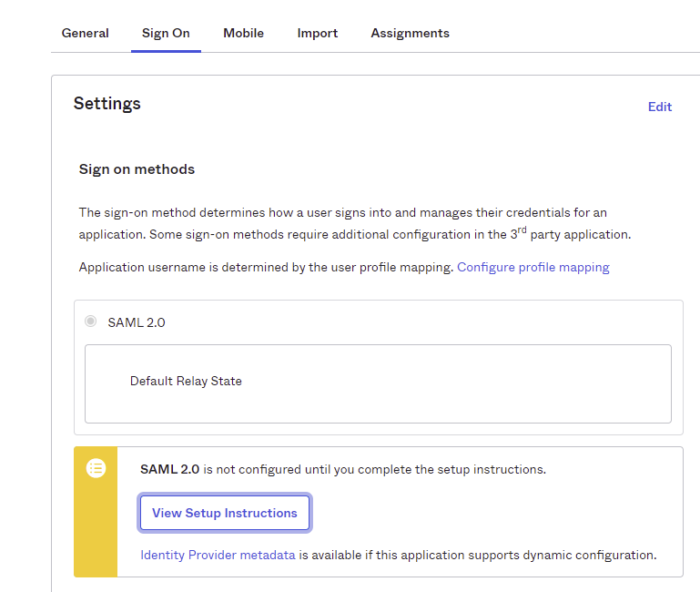Click the Default Relay State label
Viewport: 700px width, 592px height.
[186, 381]
